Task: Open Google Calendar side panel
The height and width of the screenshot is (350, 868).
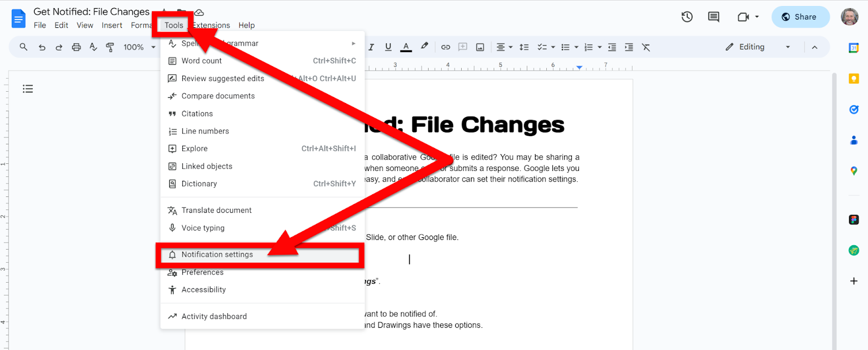Action: (x=853, y=48)
